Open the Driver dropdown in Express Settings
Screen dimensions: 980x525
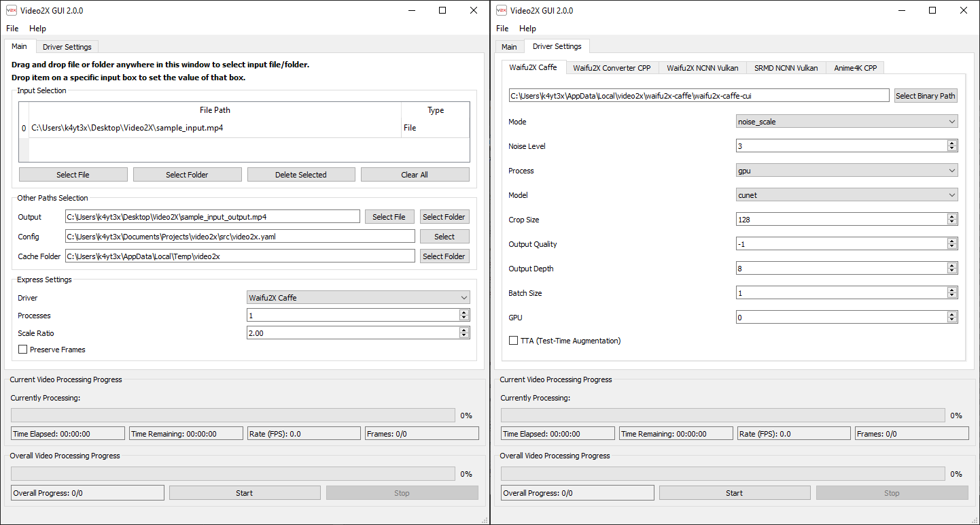[x=358, y=298]
